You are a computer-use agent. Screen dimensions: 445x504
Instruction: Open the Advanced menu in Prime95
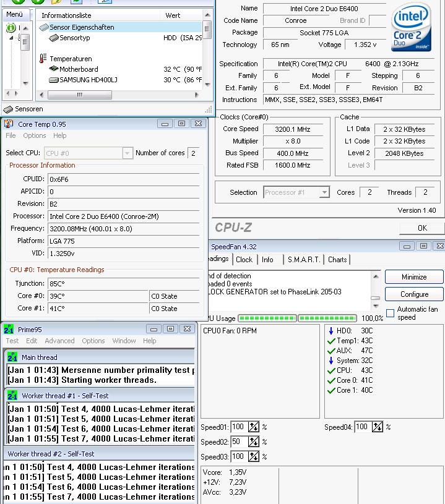click(59, 341)
